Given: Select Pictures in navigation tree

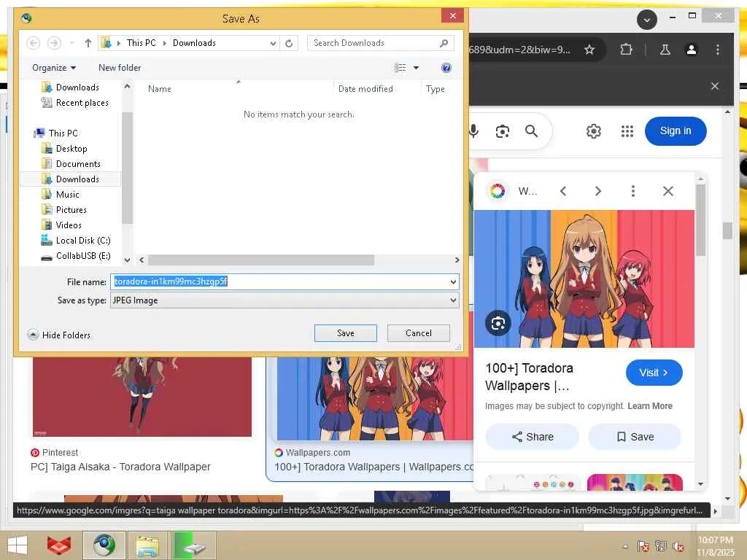Looking at the screenshot, I should pyautogui.click(x=64, y=209).
